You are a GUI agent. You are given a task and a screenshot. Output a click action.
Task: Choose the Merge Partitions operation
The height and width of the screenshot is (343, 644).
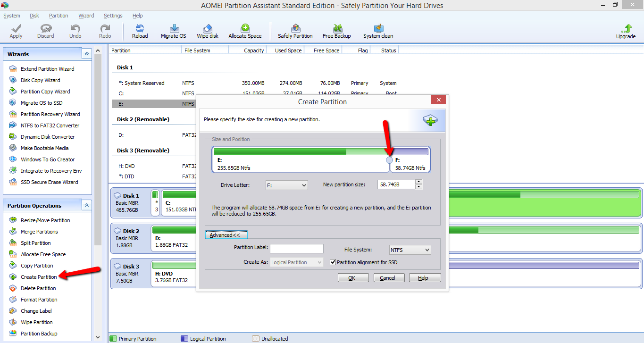pyautogui.click(x=39, y=232)
